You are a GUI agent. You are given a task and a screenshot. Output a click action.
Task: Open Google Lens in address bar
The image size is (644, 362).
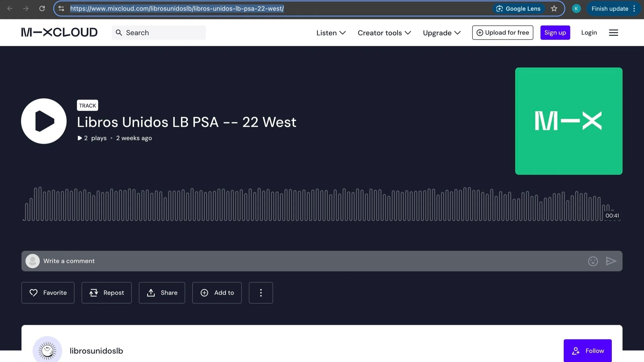coord(518,9)
